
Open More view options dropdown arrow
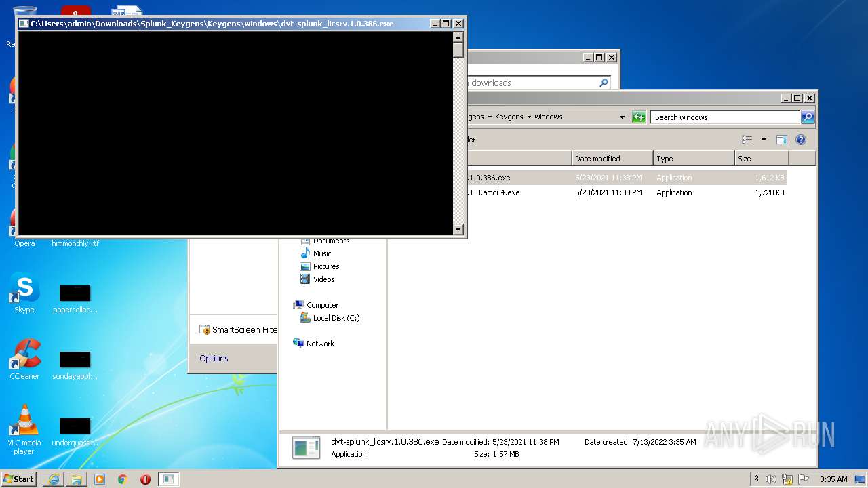(764, 140)
